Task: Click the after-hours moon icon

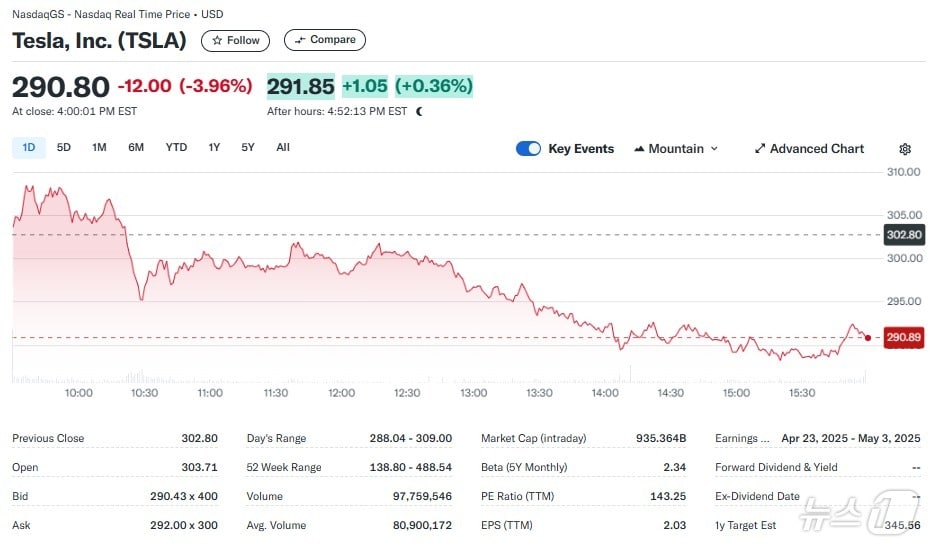Action: pyautogui.click(x=419, y=111)
